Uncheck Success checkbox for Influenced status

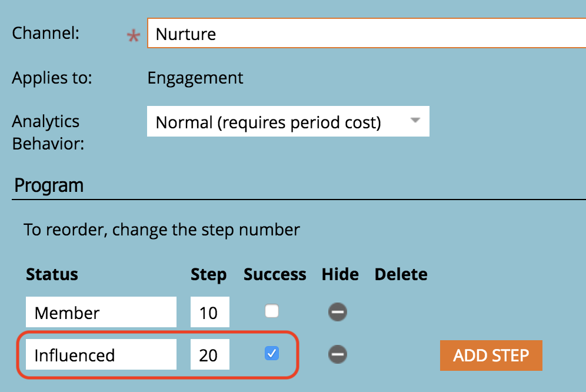click(271, 354)
